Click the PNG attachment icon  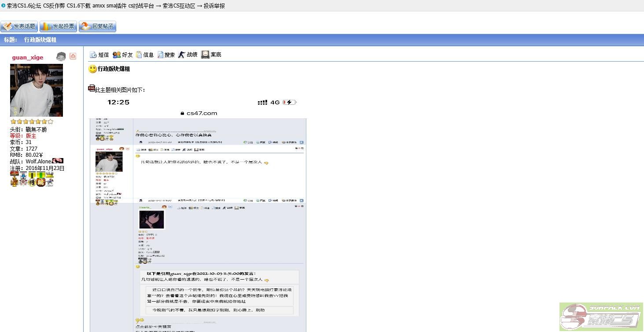(x=92, y=89)
